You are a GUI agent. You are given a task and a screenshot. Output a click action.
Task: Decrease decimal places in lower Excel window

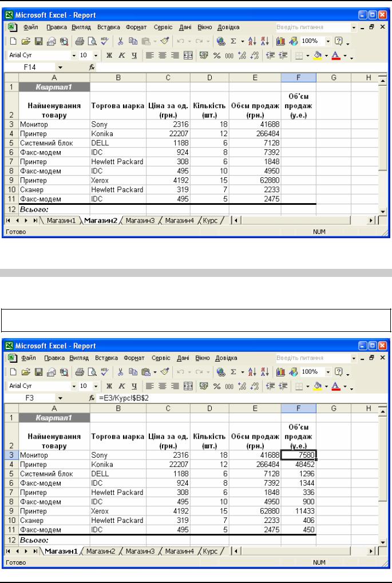click(x=255, y=386)
